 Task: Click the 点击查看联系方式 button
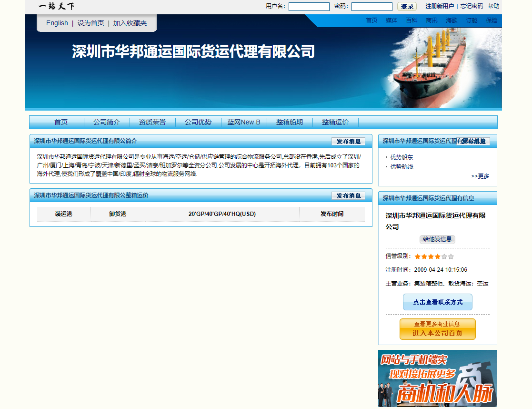point(437,302)
